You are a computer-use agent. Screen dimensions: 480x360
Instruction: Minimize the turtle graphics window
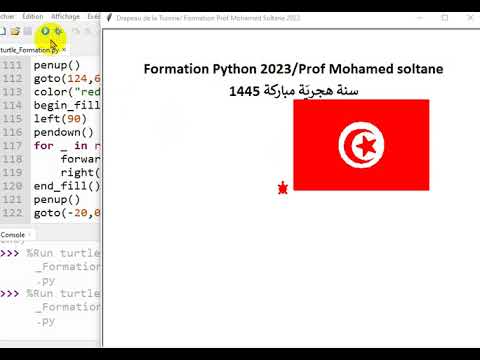coord(420,18)
